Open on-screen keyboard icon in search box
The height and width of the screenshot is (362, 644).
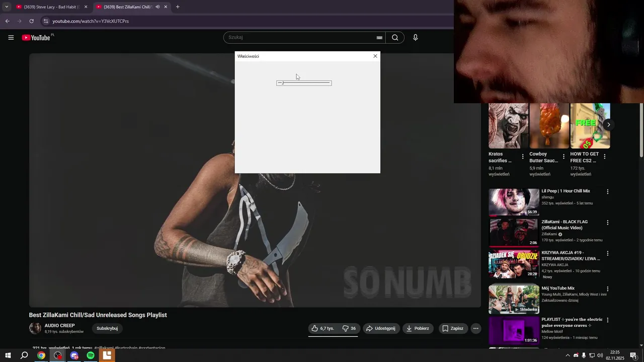tap(379, 38)
